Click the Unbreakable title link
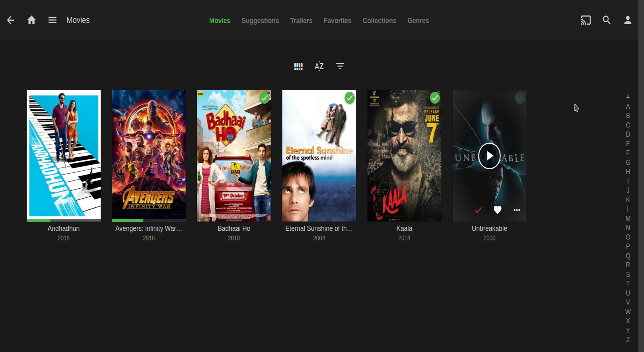644x352 pixels. 489,228
